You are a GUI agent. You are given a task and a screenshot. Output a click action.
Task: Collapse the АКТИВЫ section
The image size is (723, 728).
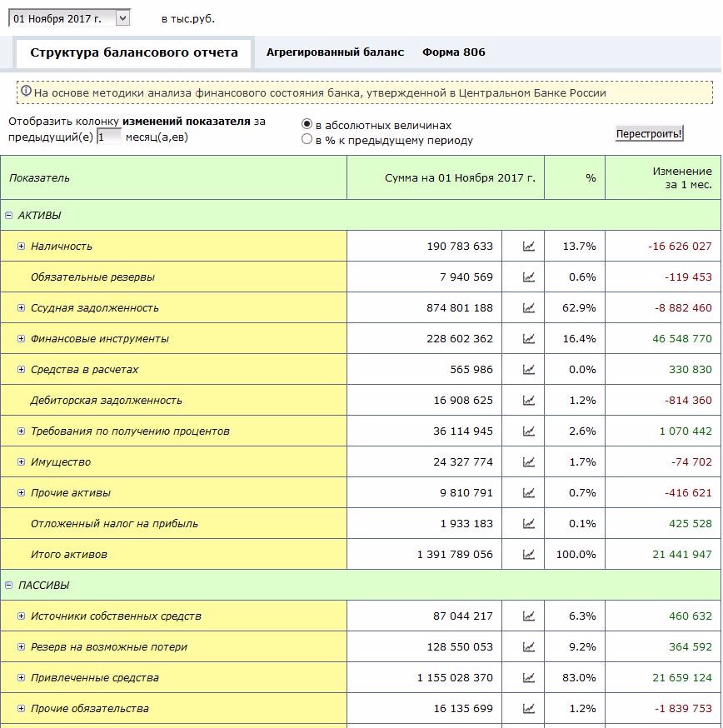(x=9, y=216)
